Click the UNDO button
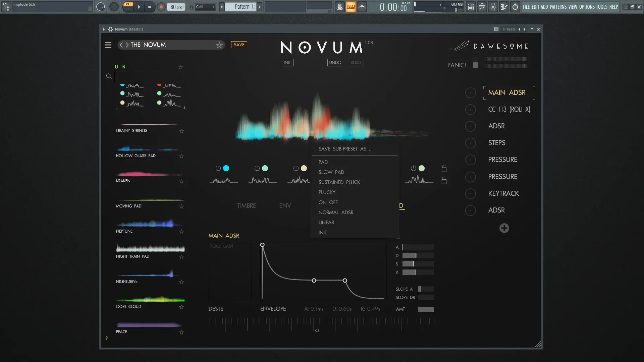644x362 pixels. point(335,63)
